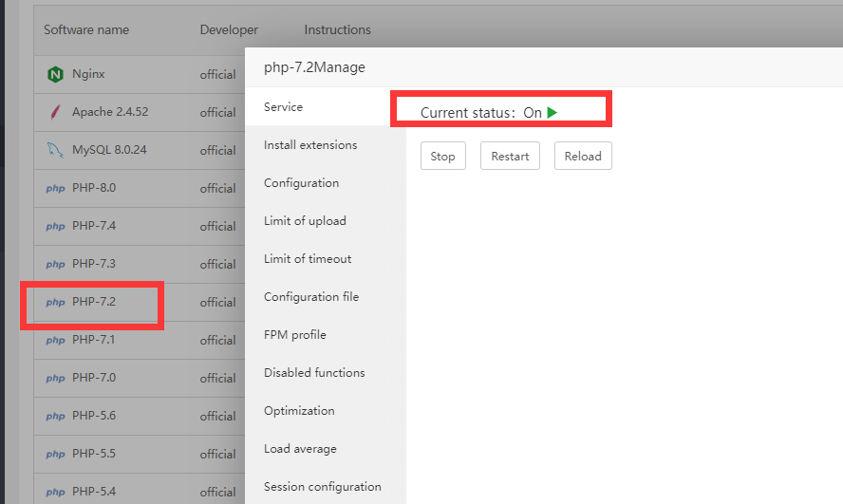Go to the FPM profile tab

pyautogui.click(x=294, y=335)
